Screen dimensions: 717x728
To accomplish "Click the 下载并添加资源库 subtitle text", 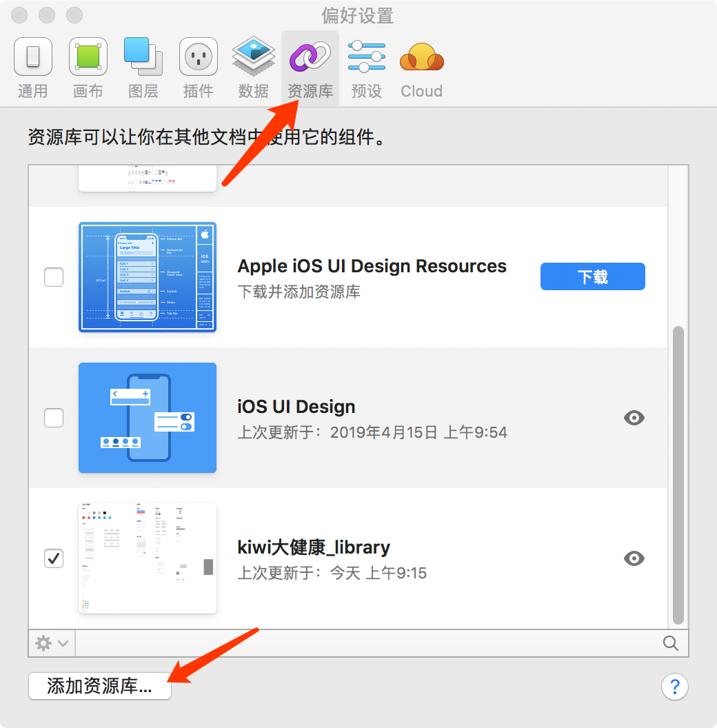I will tap(299, 292).
